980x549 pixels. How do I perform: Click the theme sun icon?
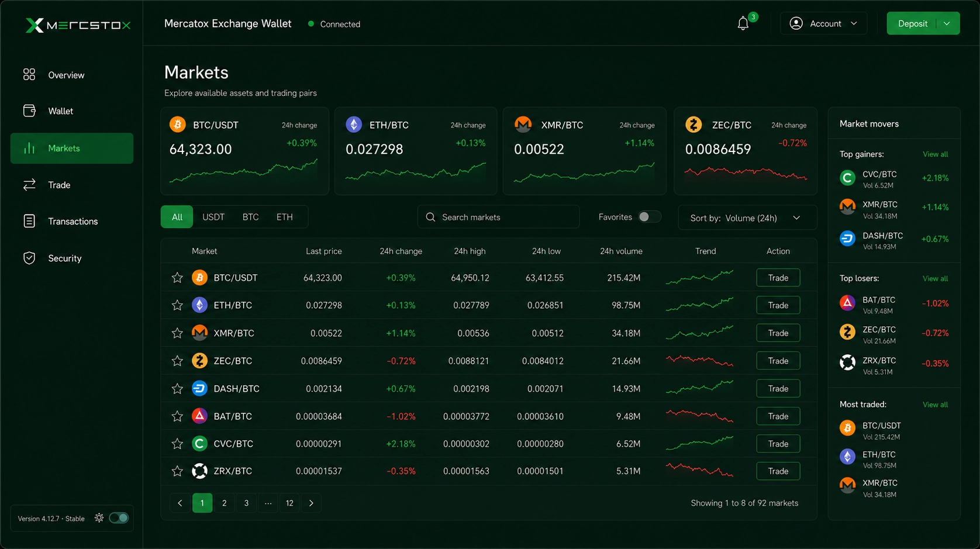[99, 518]
